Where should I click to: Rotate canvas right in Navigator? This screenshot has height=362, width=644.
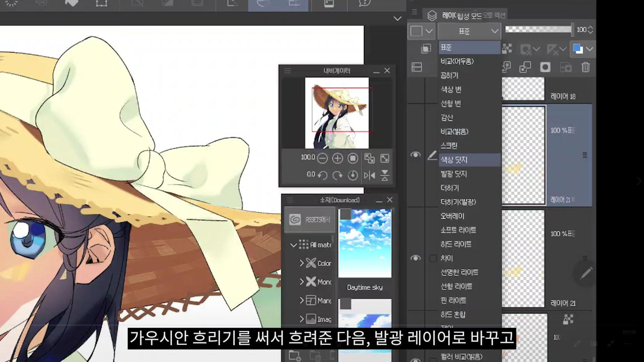click(337, 175)
